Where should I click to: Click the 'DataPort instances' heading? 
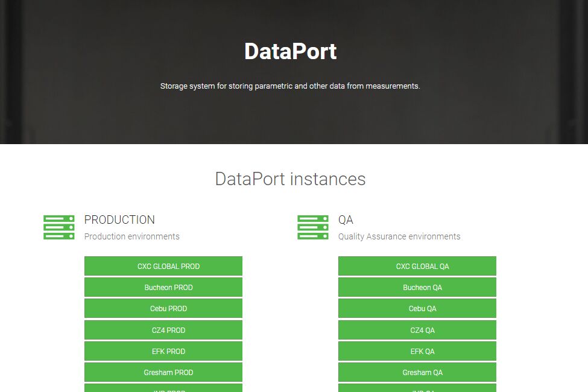coord(290,179)
